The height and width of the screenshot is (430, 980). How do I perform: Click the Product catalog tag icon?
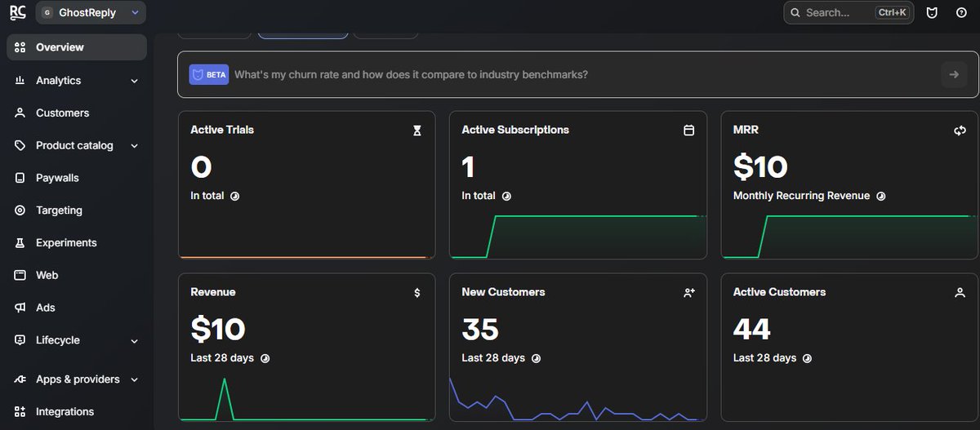[20, 145]
